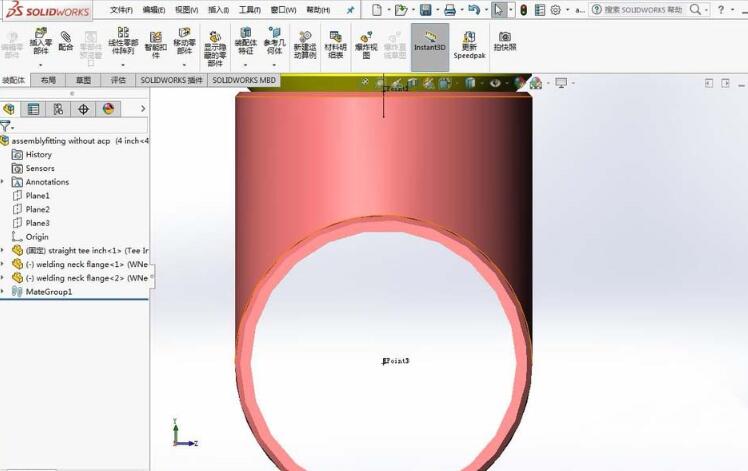This screenshot has height=471, width=748.
Task: Switch to SOLIDWORKS MBD tab
Action: click(244, 80)
